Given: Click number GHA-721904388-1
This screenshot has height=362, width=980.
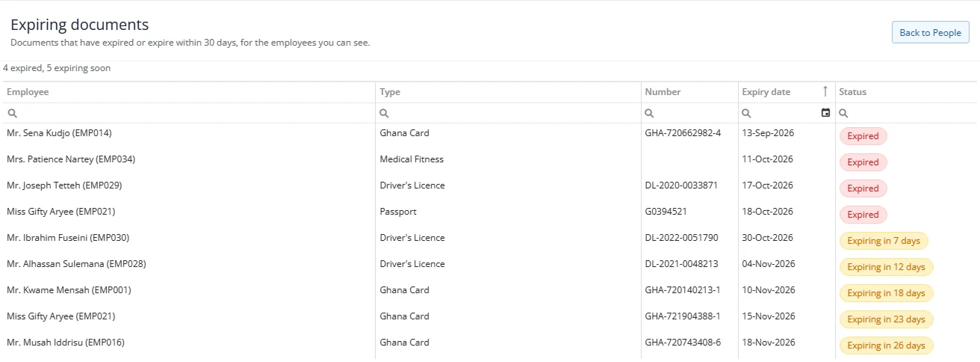Looking at the screenshot, I should point(683,316).
